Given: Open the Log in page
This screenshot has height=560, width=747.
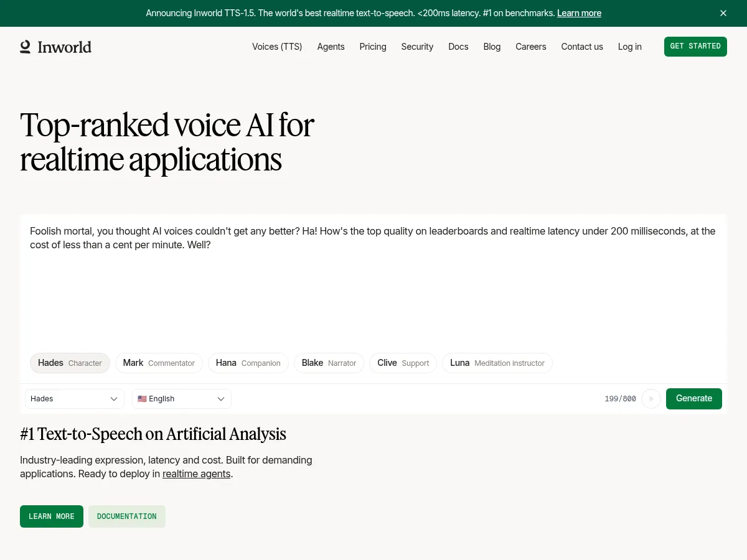Looking at the screenshot, I should click(629, 47).
